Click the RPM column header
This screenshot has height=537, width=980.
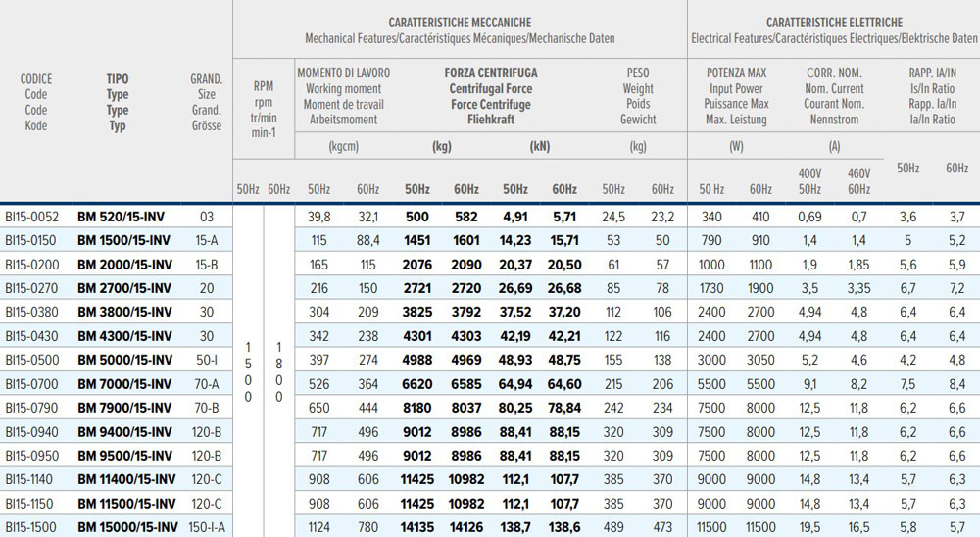(263, 86)
